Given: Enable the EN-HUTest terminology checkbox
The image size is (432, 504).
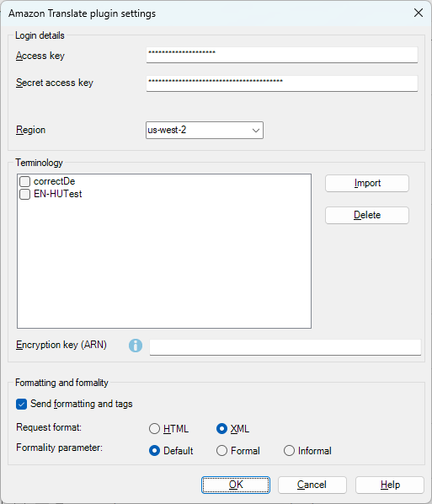Looking at the screenshot, I should (x=24, y=194).
